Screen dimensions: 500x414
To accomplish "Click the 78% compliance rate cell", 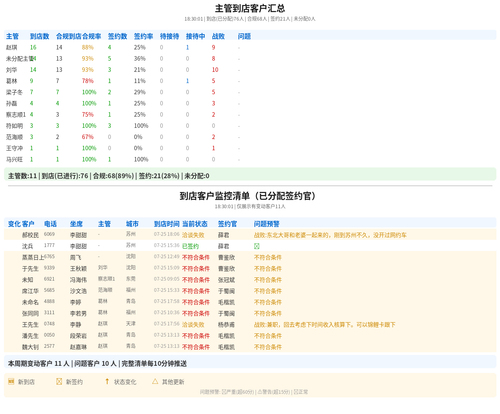I will pos(88,81).
